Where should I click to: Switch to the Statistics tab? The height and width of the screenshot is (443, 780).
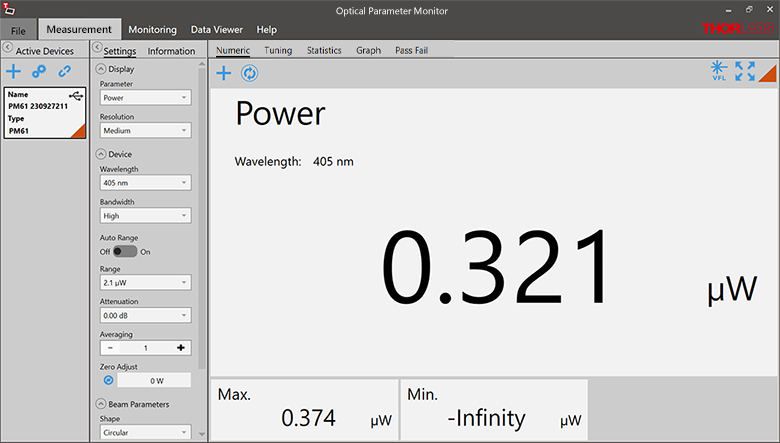click(324, 50)
